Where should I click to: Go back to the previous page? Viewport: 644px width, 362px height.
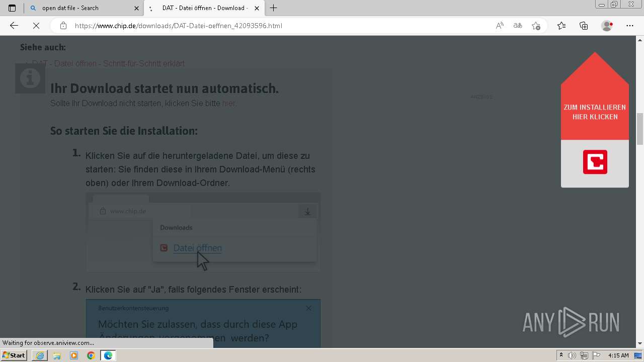14,26
